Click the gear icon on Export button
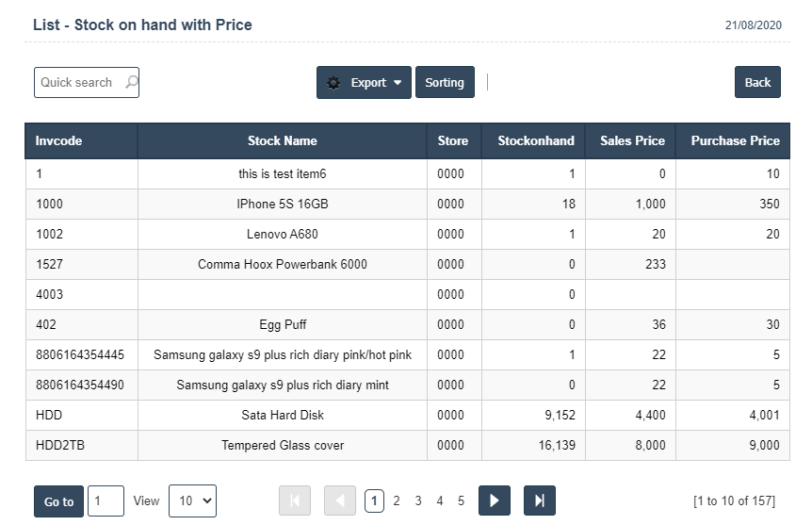Screen dimensions: 812x525 coord(333,83)
